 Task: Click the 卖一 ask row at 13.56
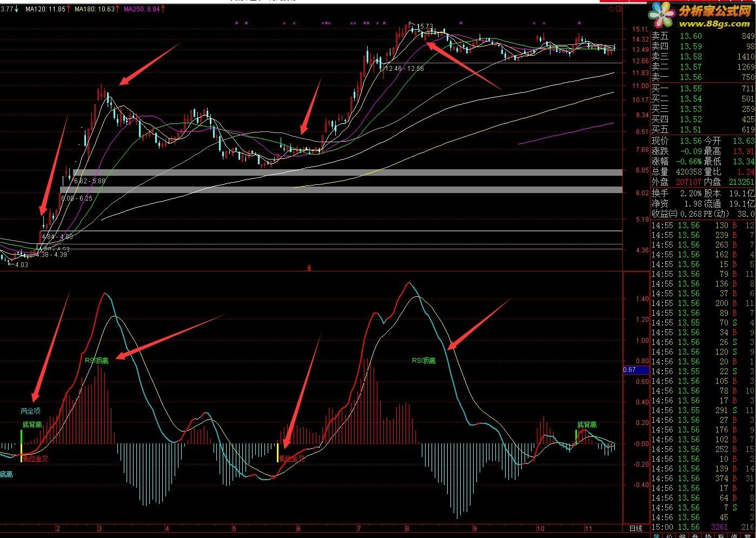(703, 77)
